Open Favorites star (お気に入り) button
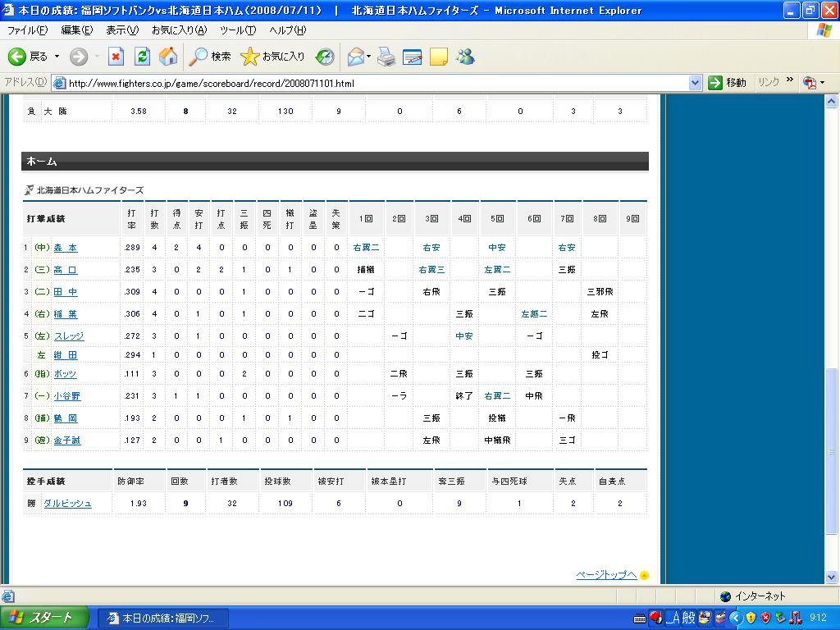The width and height of the screenshot is (840, 630). 272,57
